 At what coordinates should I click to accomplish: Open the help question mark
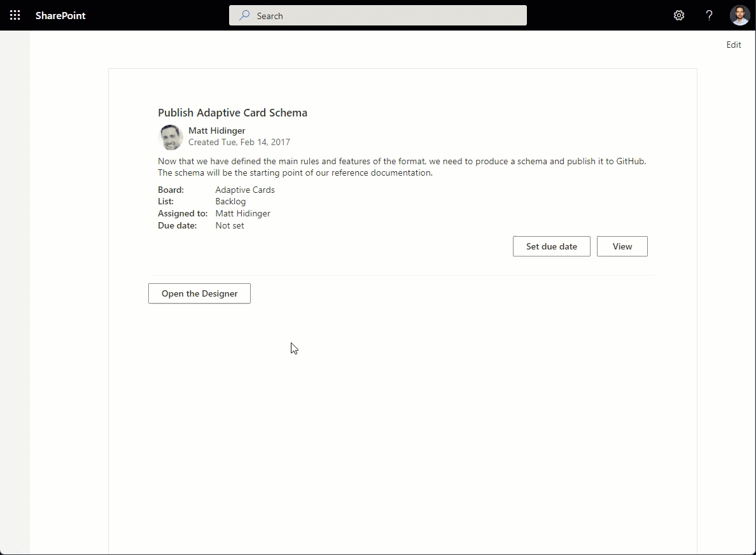click(709, 15)
